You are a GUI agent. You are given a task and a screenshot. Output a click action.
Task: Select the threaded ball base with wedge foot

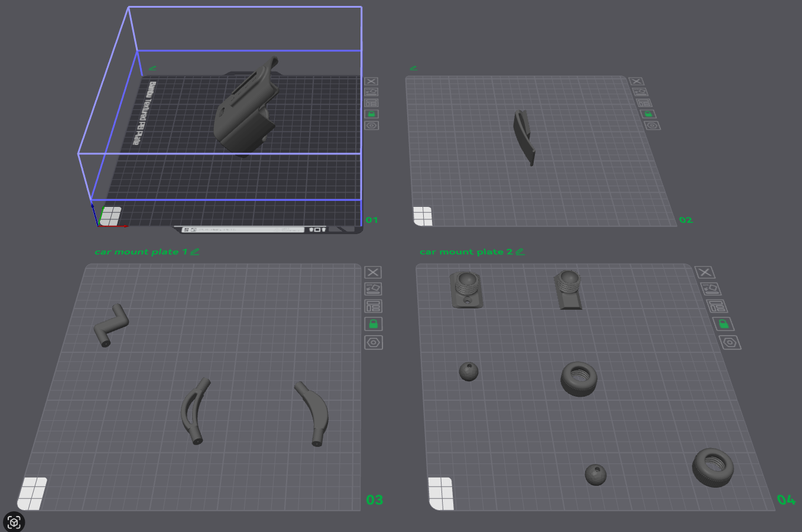(569, 290)
